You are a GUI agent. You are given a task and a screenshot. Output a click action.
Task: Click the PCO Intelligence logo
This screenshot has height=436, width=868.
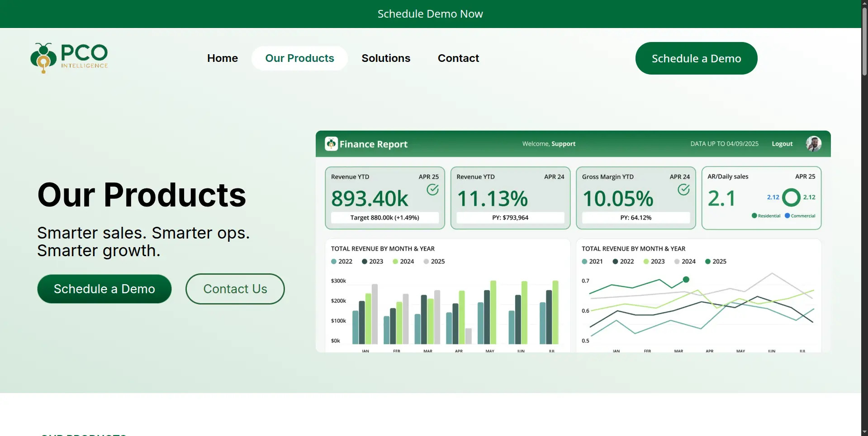tap(69, 58)
